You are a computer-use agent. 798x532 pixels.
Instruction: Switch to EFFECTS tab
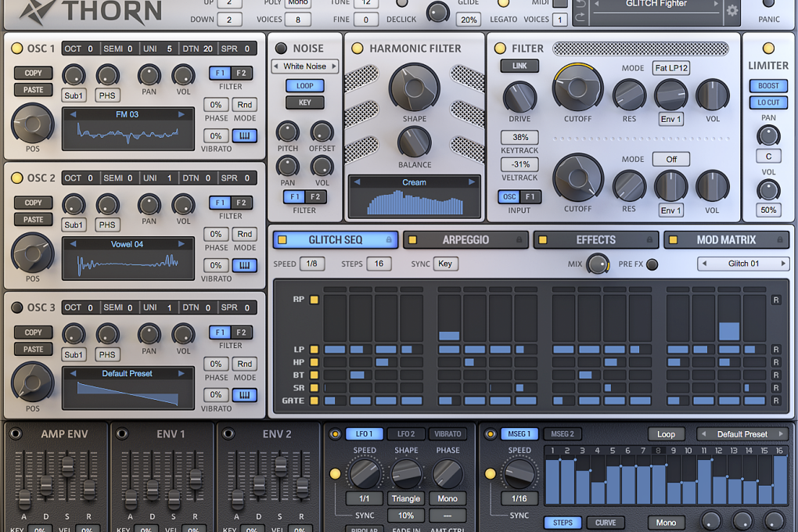click(596, 239)
